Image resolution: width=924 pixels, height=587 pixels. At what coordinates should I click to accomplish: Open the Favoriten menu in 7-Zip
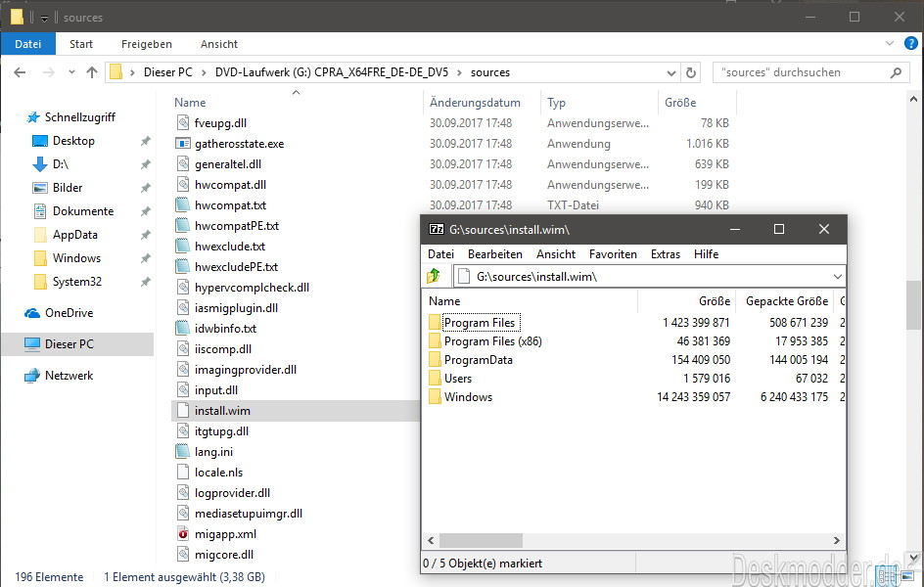613,253
